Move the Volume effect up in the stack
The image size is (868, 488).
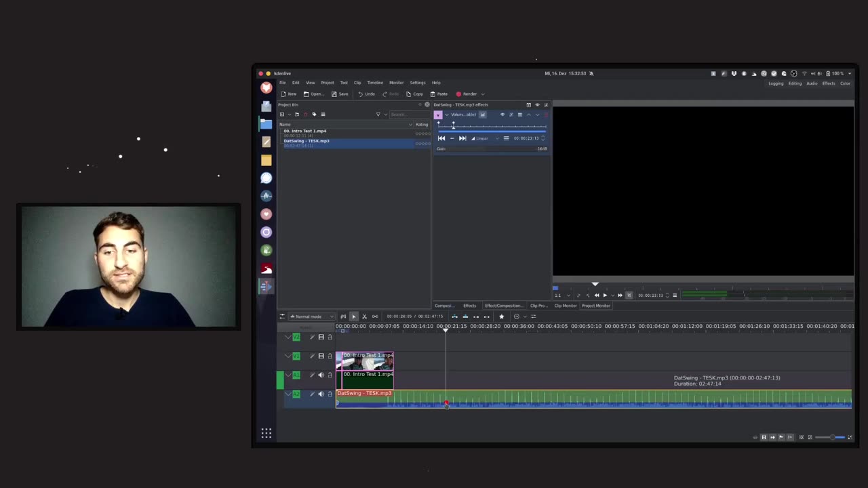click(529, 115)
